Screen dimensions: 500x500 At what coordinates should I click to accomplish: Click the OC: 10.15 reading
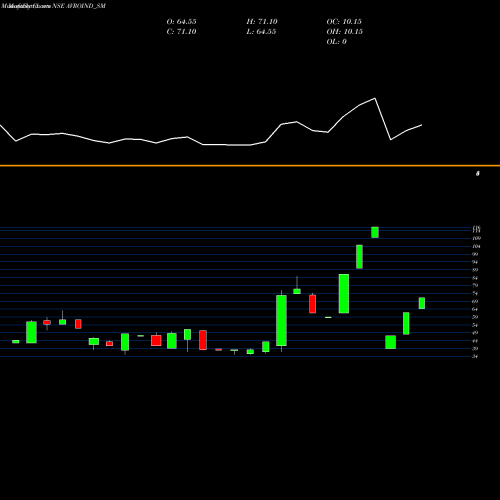pos(344,22)
